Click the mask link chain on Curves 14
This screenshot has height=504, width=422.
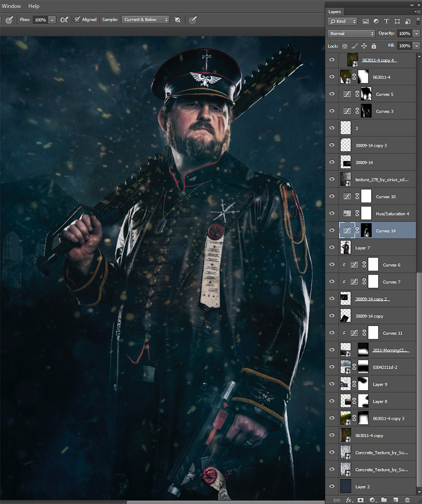[x=357, y=230]
